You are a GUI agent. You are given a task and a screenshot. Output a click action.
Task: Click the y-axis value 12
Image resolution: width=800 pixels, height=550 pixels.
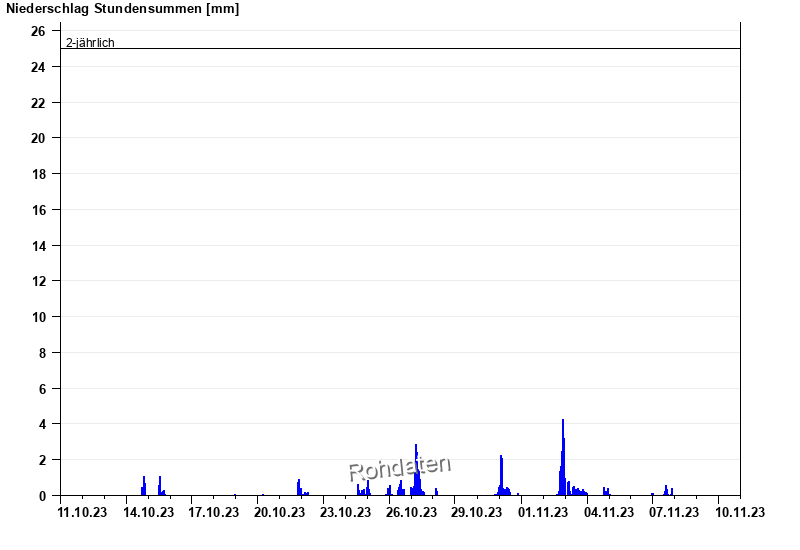[x=38, y=281]
